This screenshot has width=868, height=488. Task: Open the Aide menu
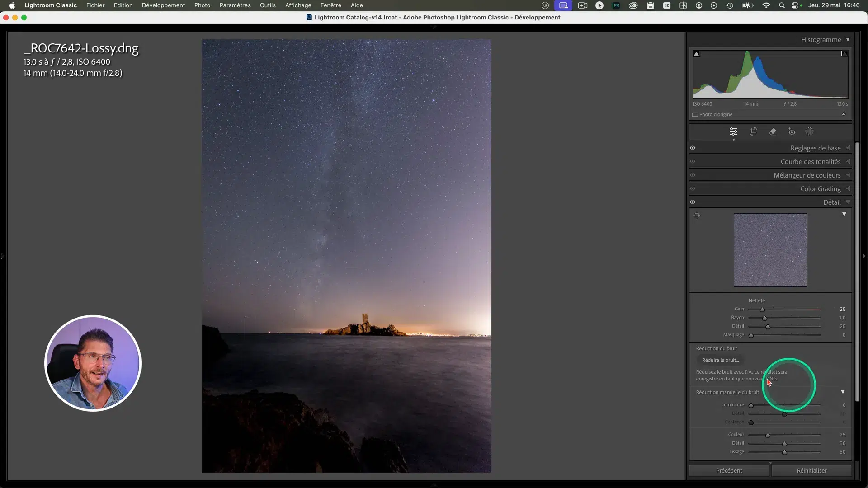pos(357,5)
